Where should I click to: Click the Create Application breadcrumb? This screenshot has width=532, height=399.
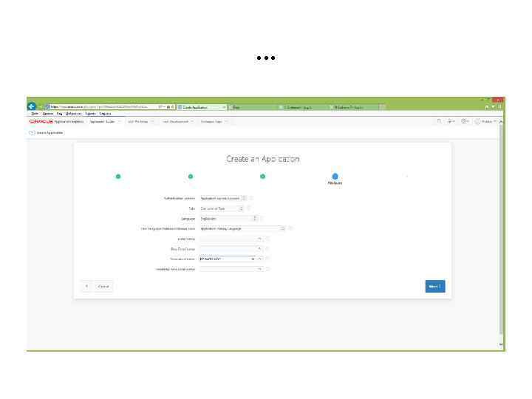pyautogui.click(x=50, y=133)
